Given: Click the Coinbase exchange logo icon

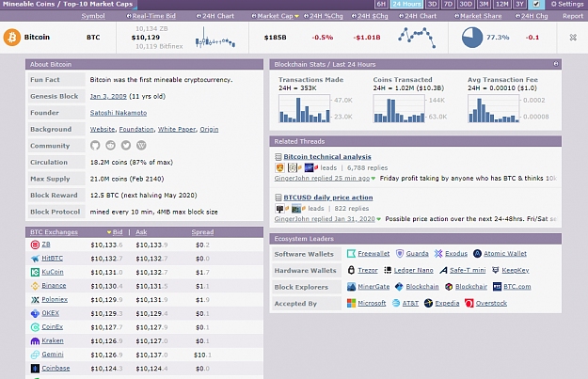Looking at the screenshot, I should click(35, 369).
